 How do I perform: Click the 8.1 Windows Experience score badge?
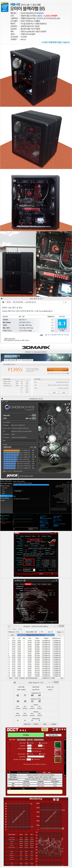(x=62, y=324)
